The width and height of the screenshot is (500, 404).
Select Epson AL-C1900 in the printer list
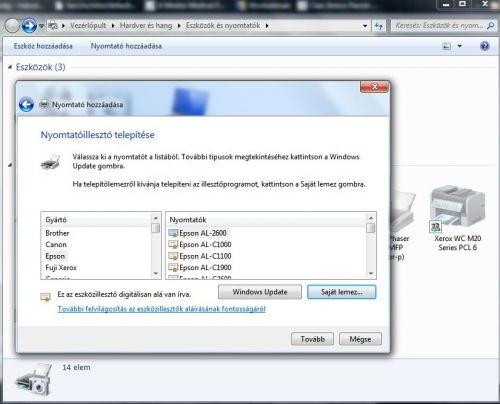[205, 267]
